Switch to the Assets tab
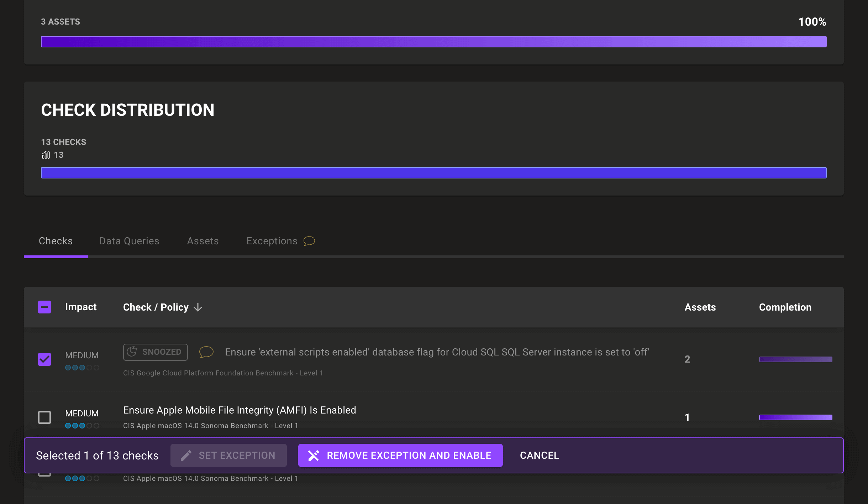 pos(202,241)
